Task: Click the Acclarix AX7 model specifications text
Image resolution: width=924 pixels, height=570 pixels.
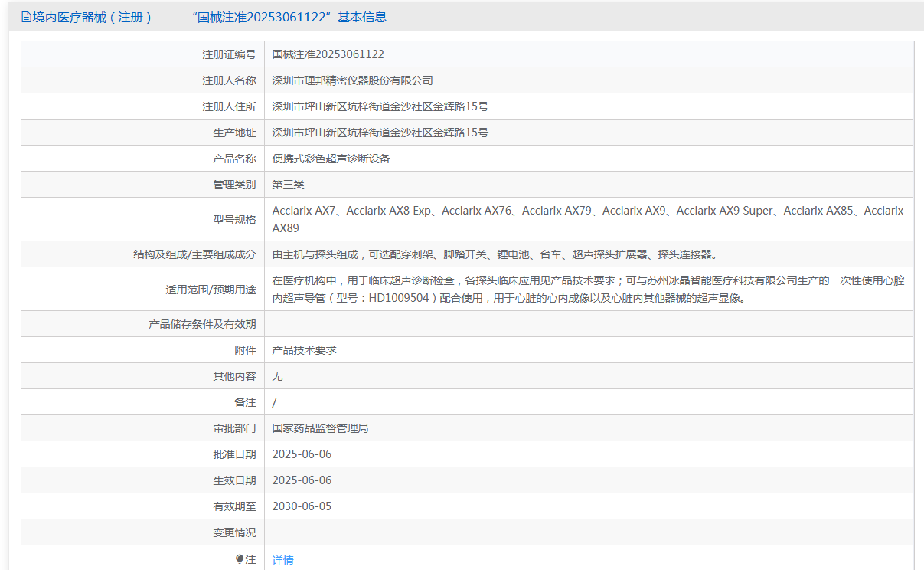Action: click(x=588, y=219)
